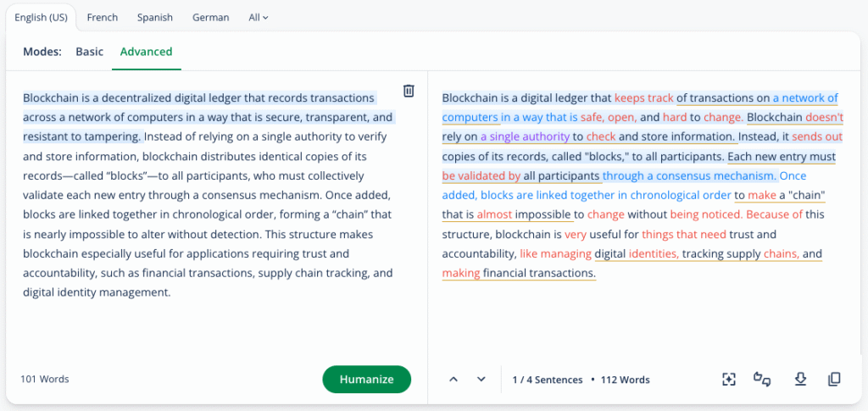
Task: Open the All languages dropdown
Action: 258,17
